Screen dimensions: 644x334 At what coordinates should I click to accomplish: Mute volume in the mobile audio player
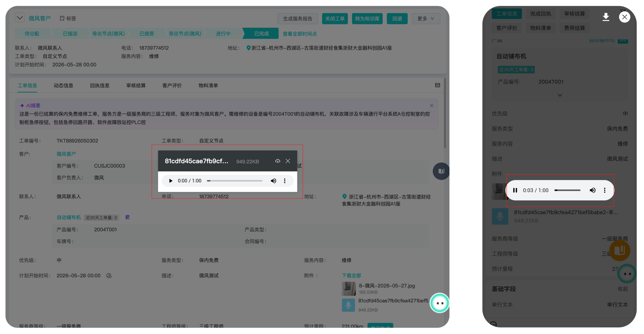pyautogui.click(x=592, y=190)
